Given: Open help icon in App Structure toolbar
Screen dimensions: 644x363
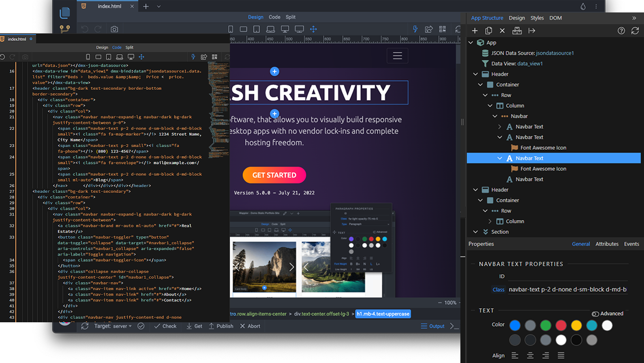Looking at the screenshot, I should click(x=621, y=31).
